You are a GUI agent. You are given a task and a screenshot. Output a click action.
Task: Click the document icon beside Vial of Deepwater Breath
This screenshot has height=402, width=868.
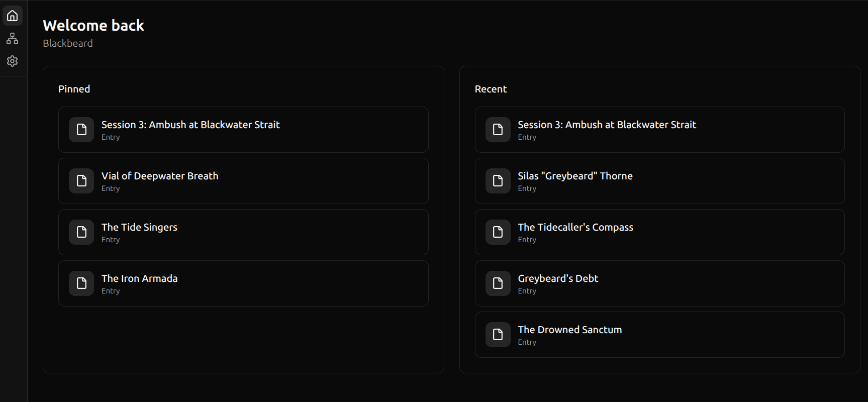coord(81,181)
